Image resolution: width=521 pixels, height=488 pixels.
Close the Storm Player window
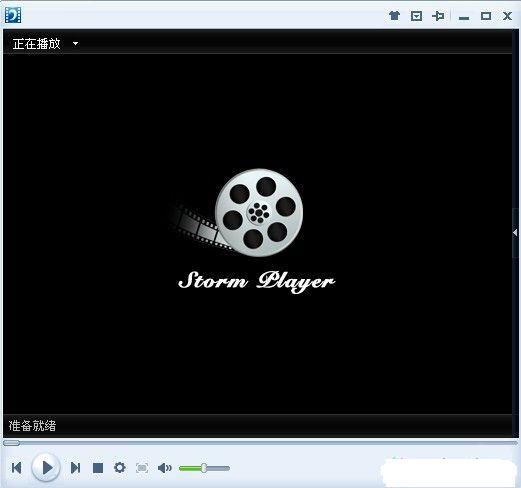507,16
